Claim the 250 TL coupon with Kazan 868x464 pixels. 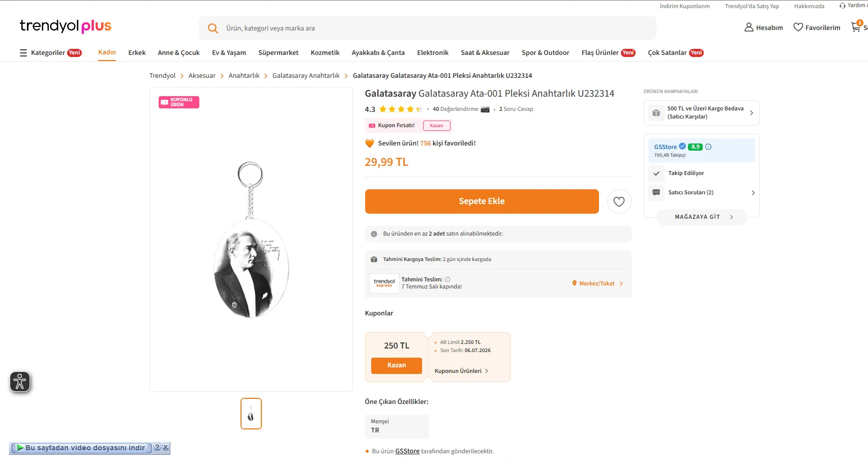tap(397, 366)
